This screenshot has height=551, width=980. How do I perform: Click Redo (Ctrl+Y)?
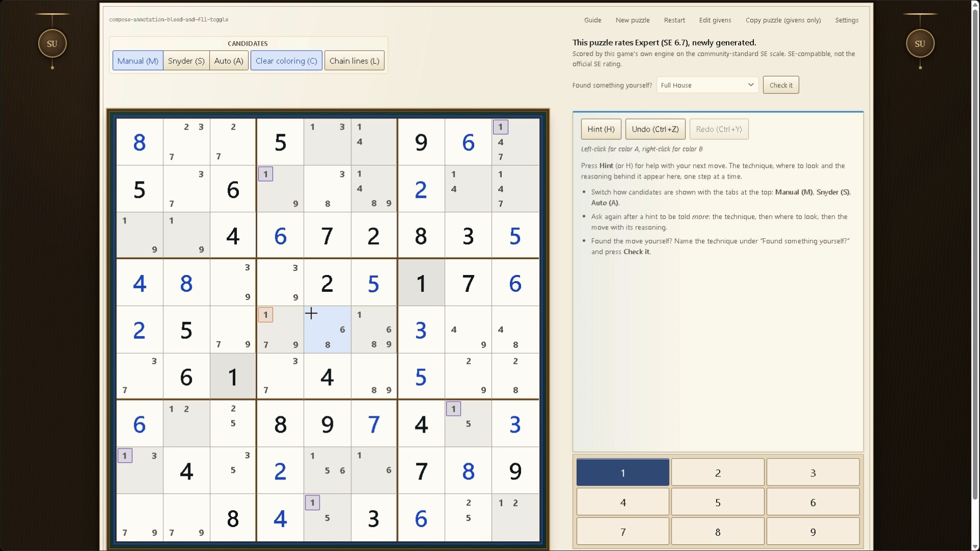(x=719, y=129)
